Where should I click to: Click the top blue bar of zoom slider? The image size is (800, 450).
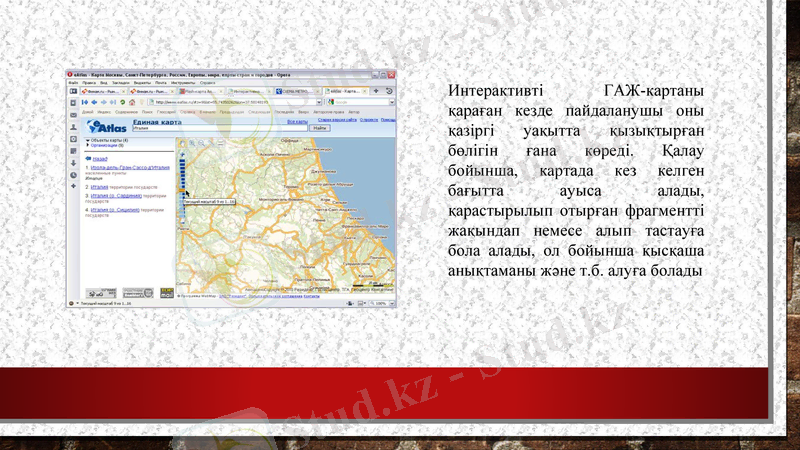pos(182,161)
